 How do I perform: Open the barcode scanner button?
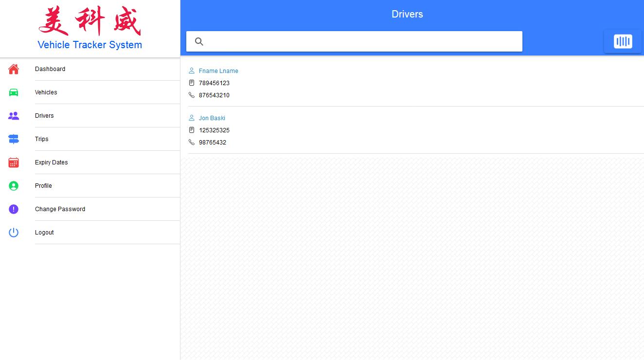point(623,41)
